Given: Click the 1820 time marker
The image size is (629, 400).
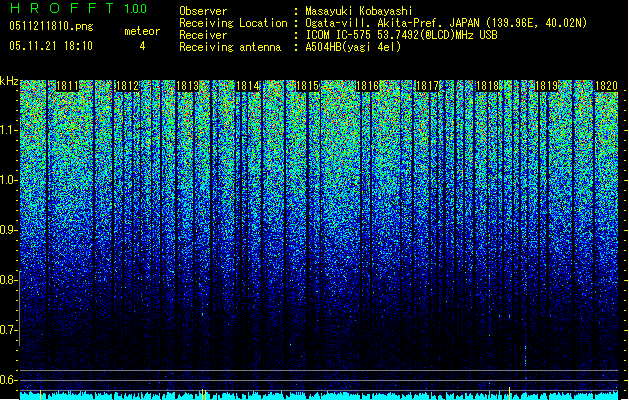Looking at the screenshot, I should pos(607,86).
